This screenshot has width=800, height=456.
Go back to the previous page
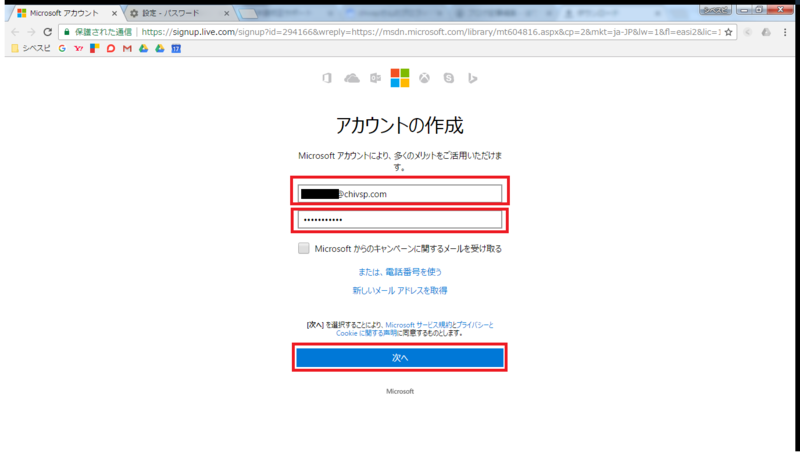(15, 32)
